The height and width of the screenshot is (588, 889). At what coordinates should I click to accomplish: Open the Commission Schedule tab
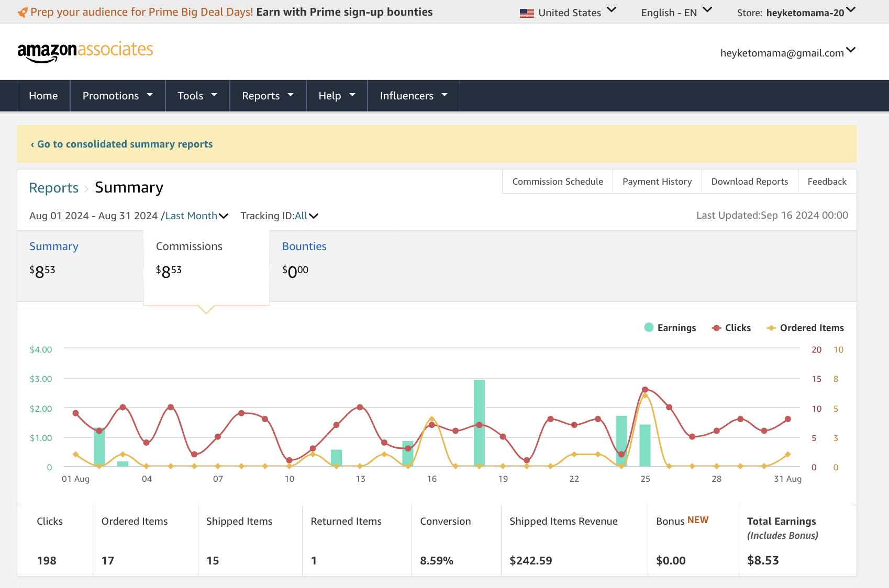558,182
